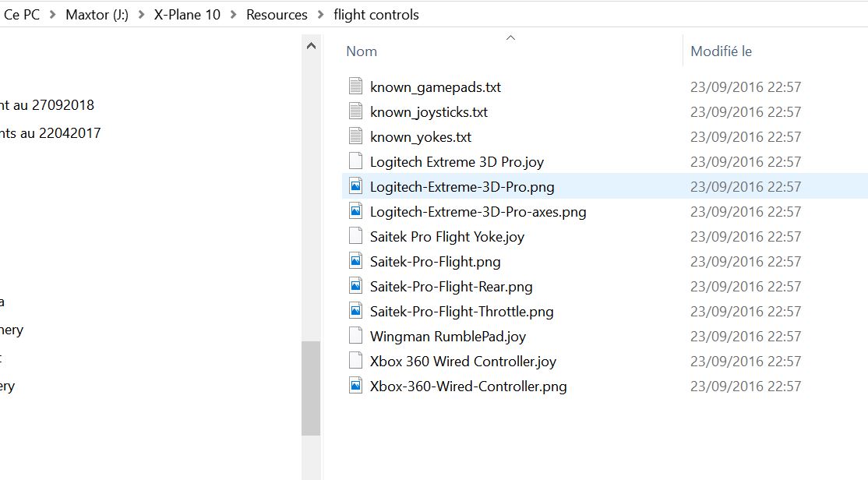Image resolution: width=868 pixels, height=480 pixels.
Task: Select Saitek-Pro-Flight-Throttle.png file name
Action: tap(462, 312)
